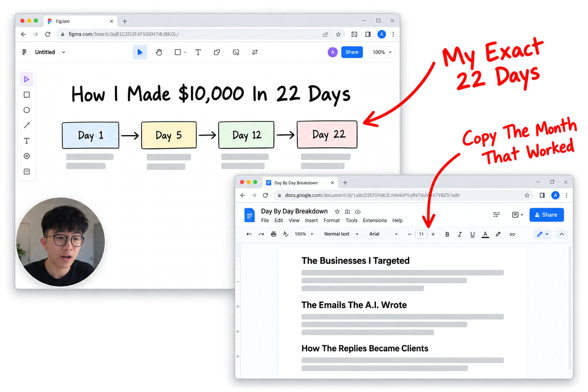The height and width of the screenshot is (392, 588).
Task: Open the Format menu in Docs
Action: coord(331,220)
